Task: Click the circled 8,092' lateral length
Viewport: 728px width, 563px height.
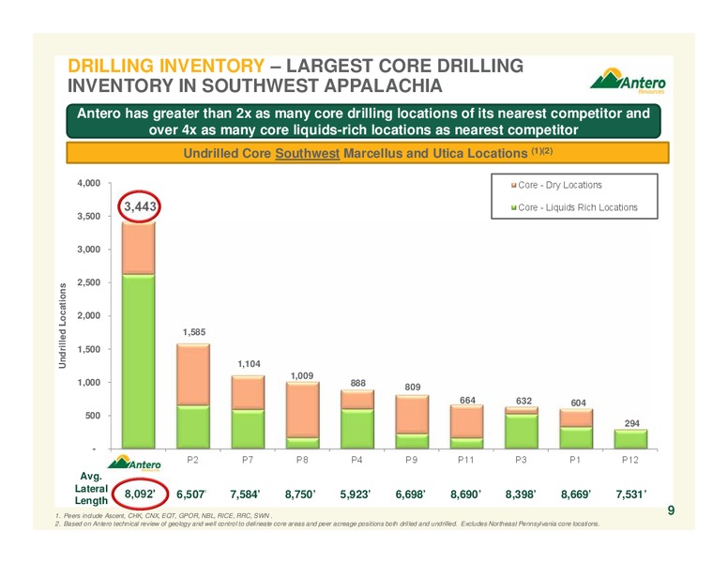Action: point(140,494)
